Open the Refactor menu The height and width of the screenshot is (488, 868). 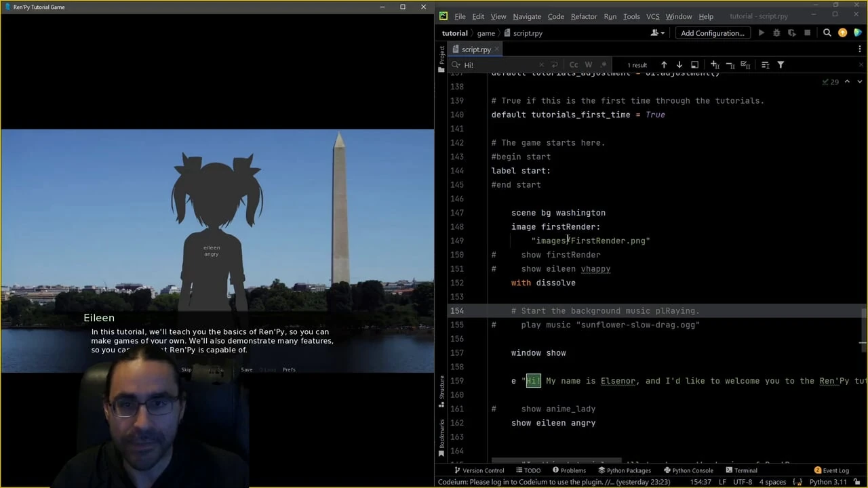point(583,16)
